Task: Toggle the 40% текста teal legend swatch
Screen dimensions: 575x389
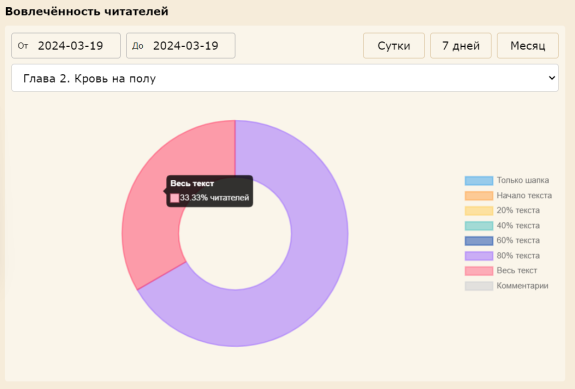Action: [479, 226]
